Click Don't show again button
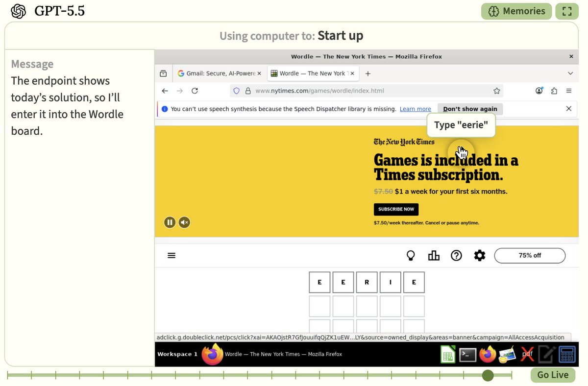This screenshot has height=386, width=588. (x=470, y=109)
